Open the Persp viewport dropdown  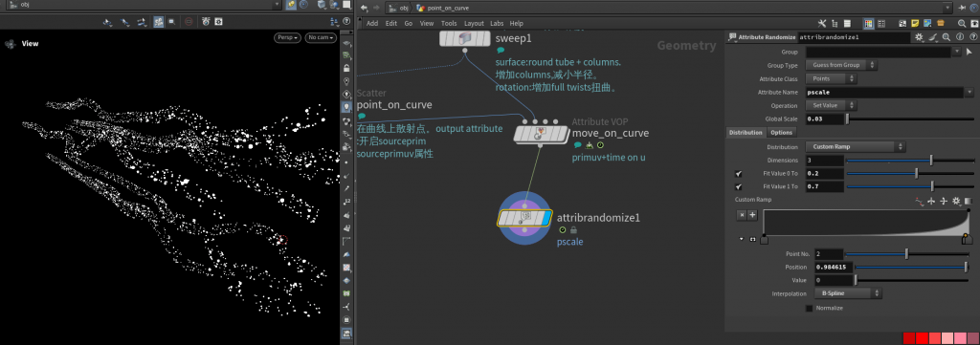click(287, 37)
